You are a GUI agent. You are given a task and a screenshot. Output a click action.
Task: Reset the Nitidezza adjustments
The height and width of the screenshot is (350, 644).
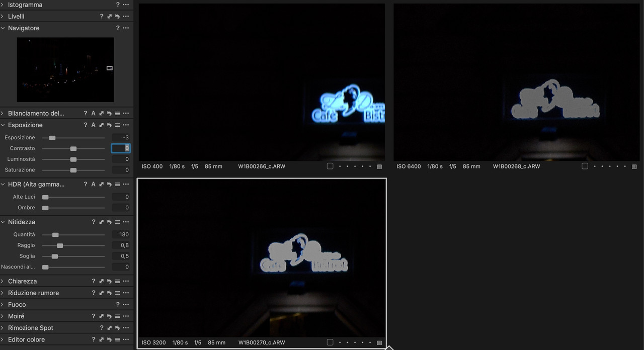click(x=109, y=222)
